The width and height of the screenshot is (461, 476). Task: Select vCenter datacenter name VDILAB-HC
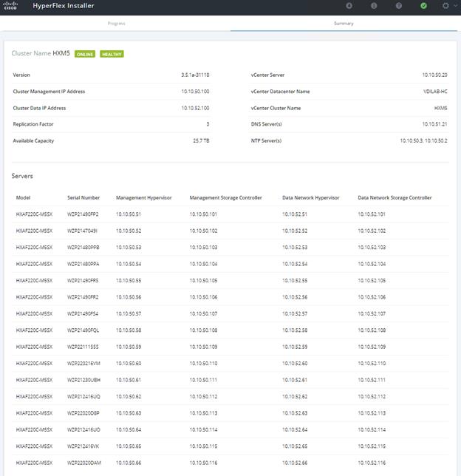[x=435, y=92]
